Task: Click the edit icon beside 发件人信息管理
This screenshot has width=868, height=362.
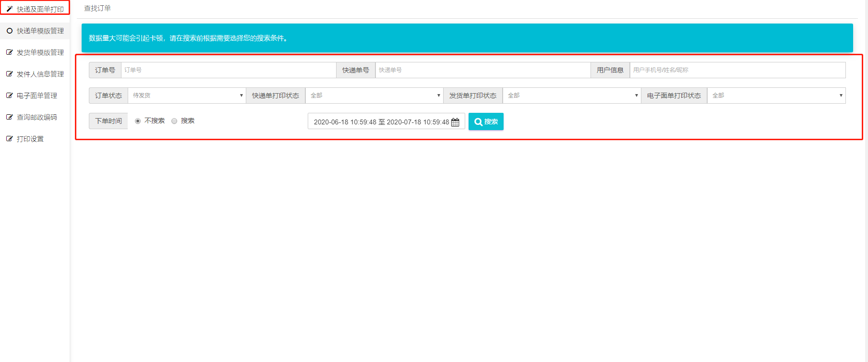Action: 10,74
